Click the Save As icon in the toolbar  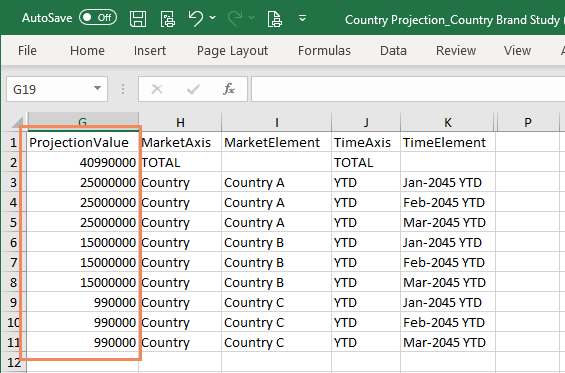(x=168, y=19)
